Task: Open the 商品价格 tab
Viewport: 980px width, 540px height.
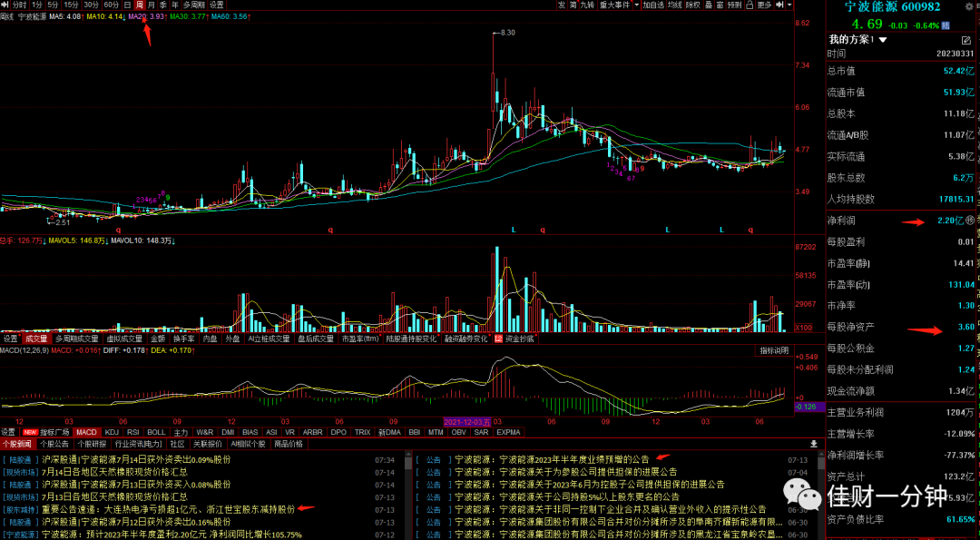Action: pos(289,444)
